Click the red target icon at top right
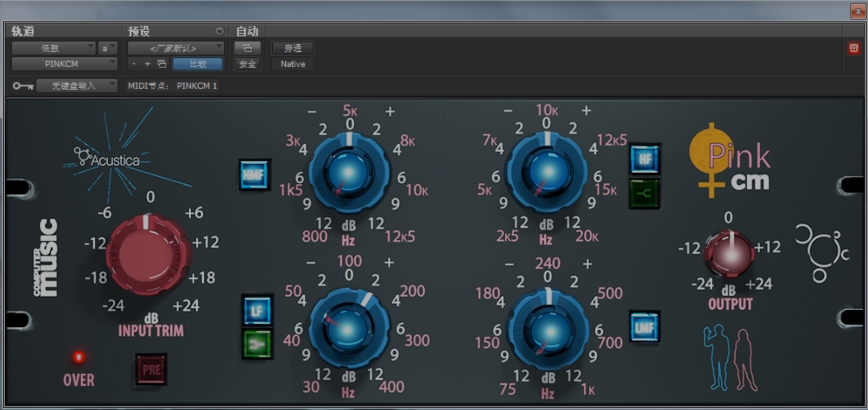Screen dimensions: 868x410 click(853, 48)
